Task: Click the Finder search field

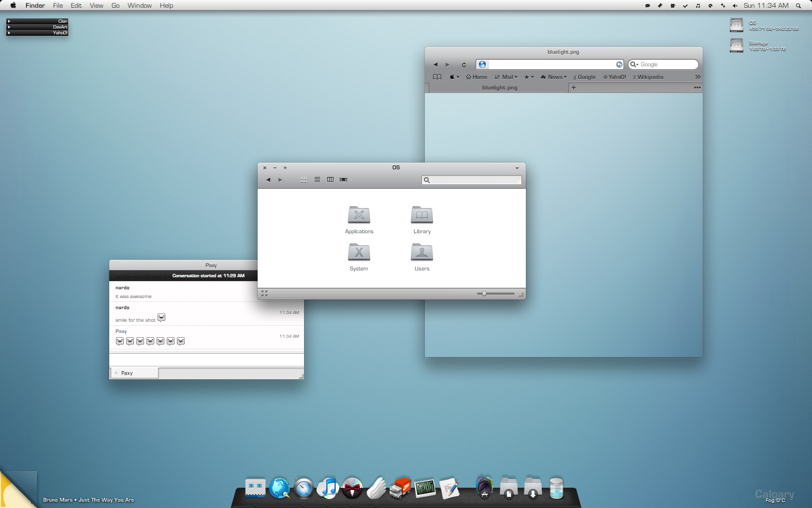Action: coord(472,180)
